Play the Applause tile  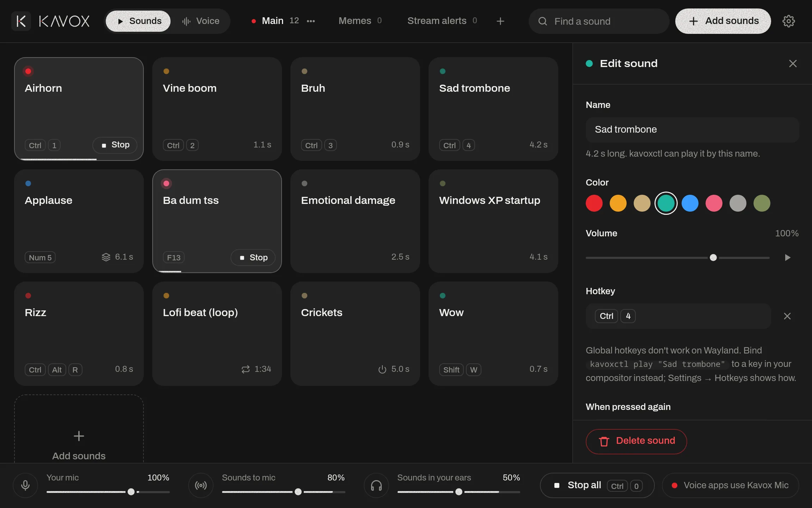click(x=79, y=221)
